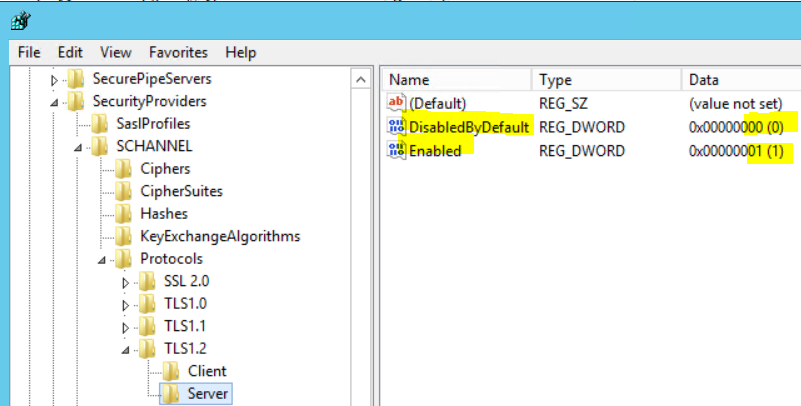Screen dimensions: 801x406
Task: Select the SSL 2.0 key label
Action: click(186, 281)
